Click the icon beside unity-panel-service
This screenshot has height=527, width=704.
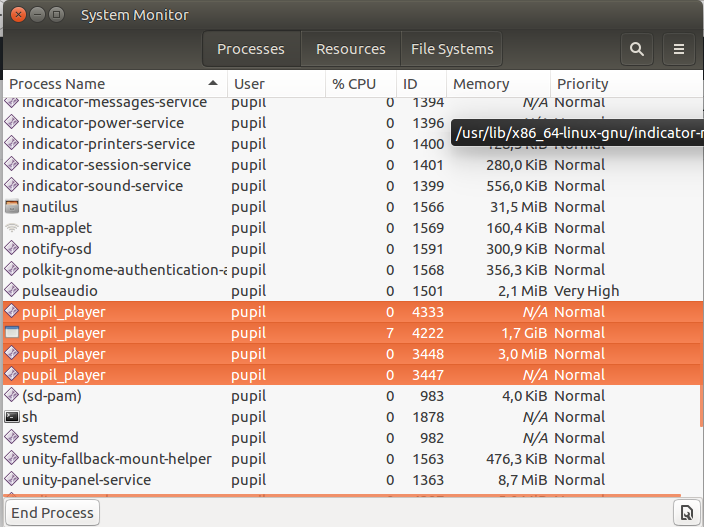pos(12,480)
